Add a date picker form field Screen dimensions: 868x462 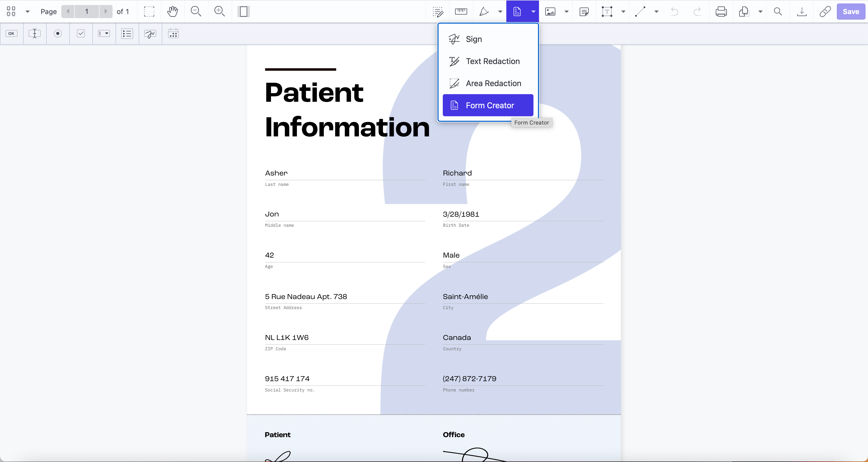click(173, 33)
